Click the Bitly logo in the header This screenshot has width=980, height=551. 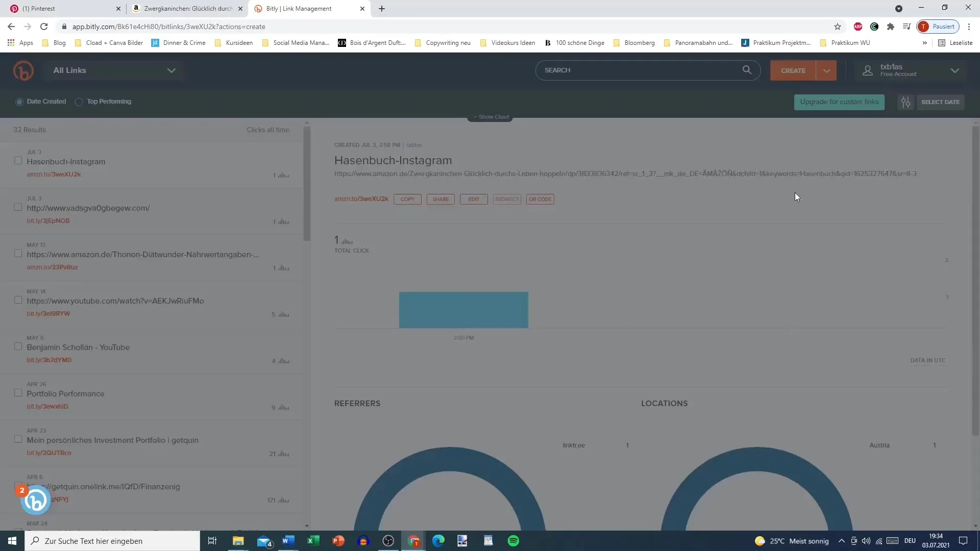23,70
